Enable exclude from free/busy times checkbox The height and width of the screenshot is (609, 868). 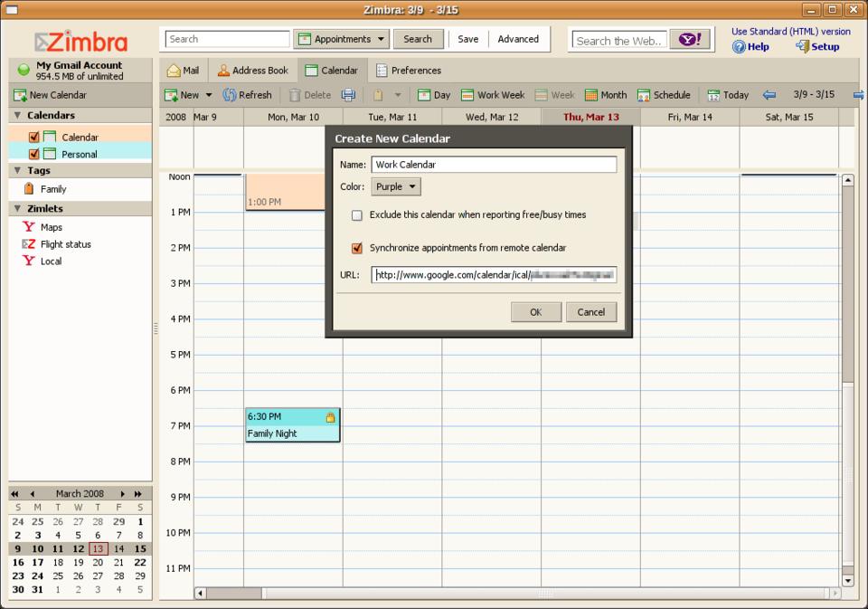coord(357,215)
